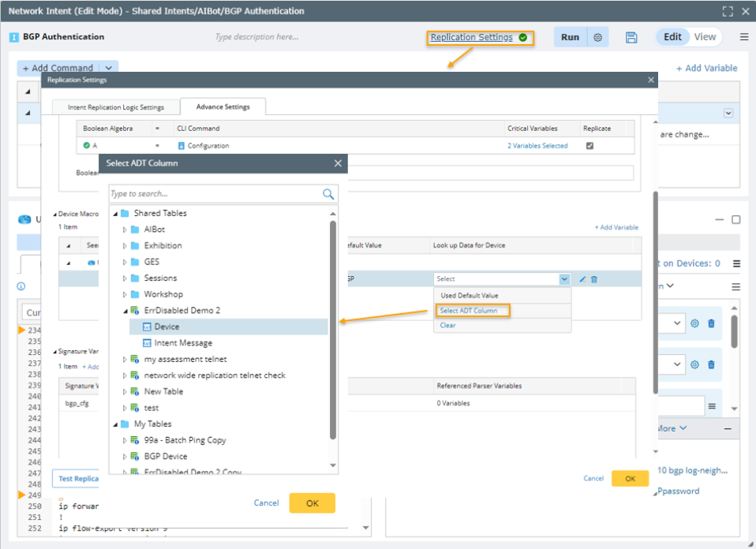This screenshot has height=549, width=756.
Task: Click the Type to search field
Action: (215, 194)
